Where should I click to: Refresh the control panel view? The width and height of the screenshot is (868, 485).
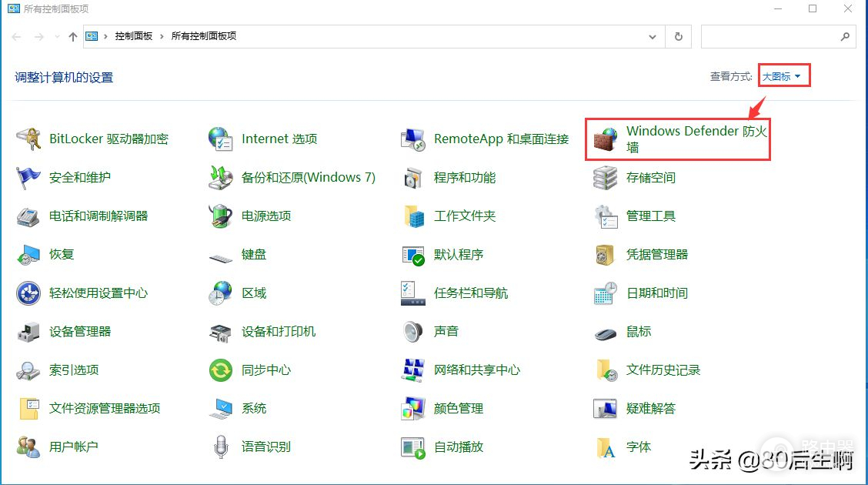pyautogui.click(x=678, y=36)
